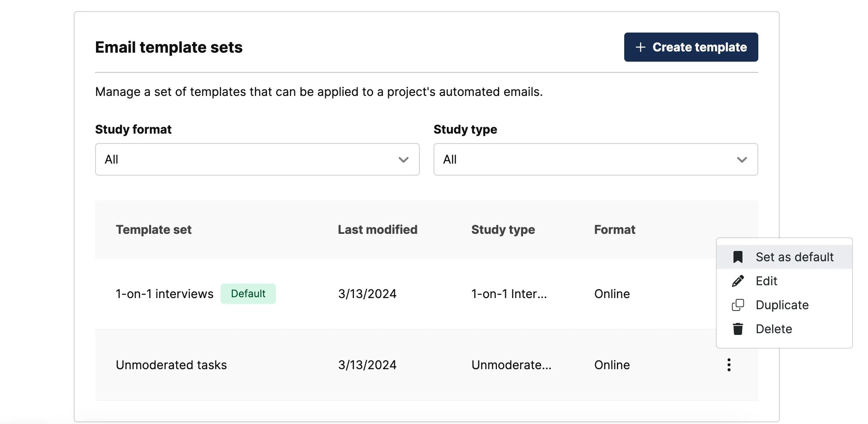Click the Create template button
Image resolution: width=868 pixels, height=424 pixels.
[691, 47]
